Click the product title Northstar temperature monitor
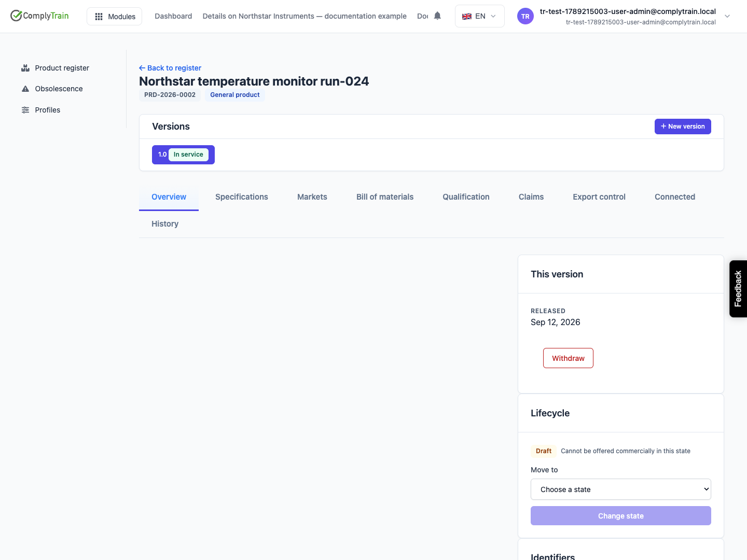The height and width of the screenshot is (560, 747). [254, 81]
